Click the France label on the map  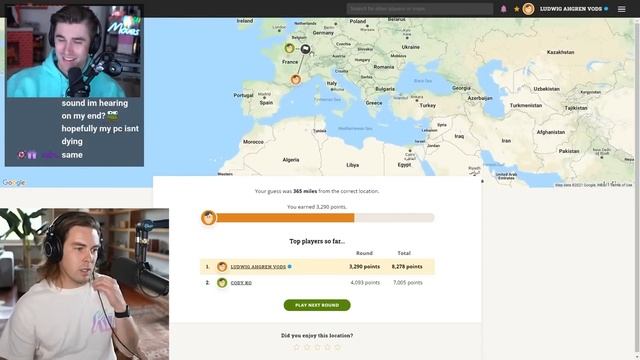(x=290, y=62)
